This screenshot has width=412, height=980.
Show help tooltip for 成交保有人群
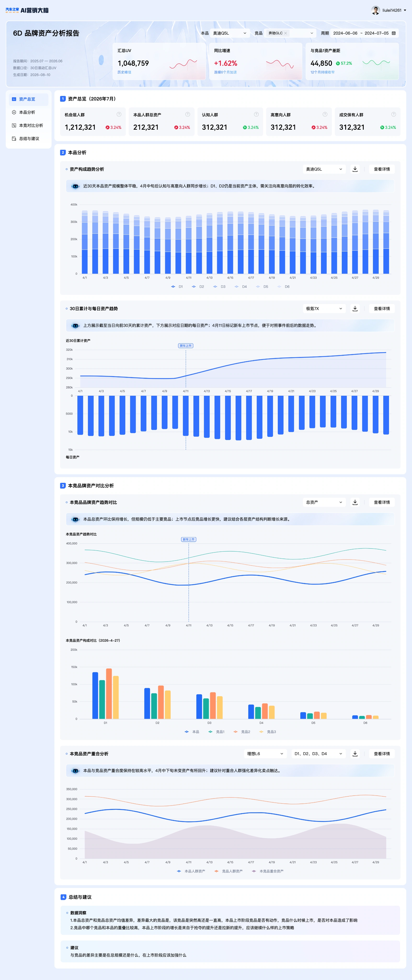(394, 114)
